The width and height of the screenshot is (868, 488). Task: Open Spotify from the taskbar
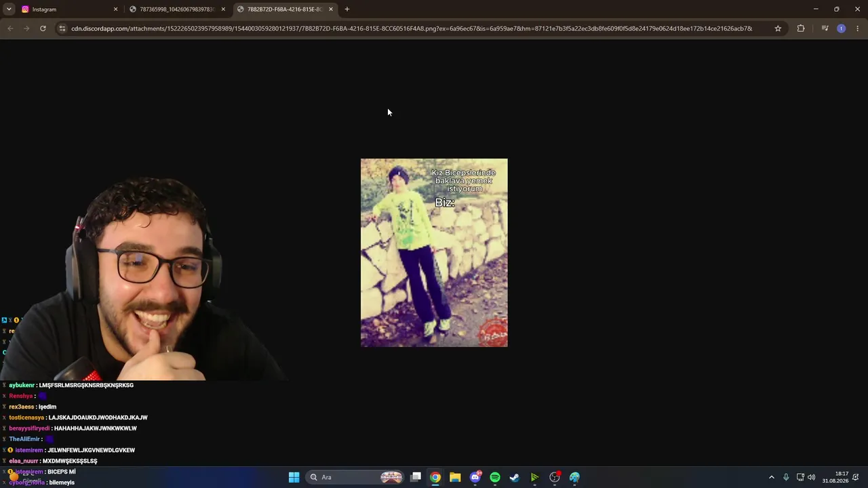(495, 477)
